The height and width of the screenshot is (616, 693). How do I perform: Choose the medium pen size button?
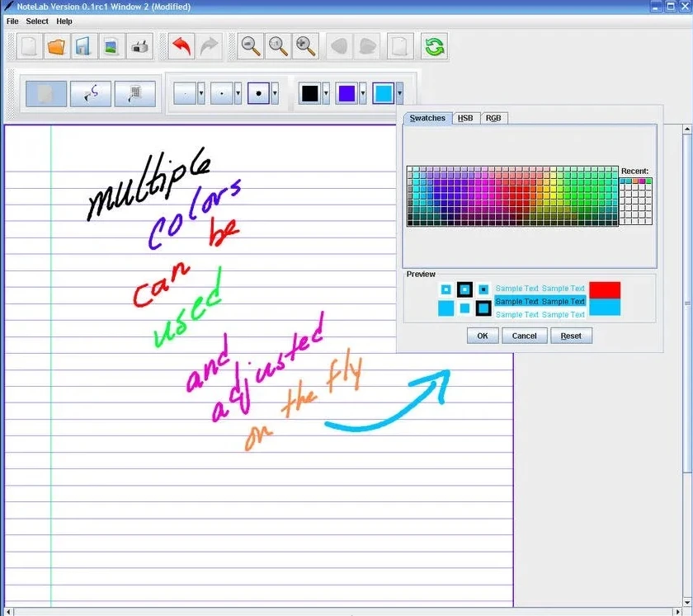click(x=221, y=93)
